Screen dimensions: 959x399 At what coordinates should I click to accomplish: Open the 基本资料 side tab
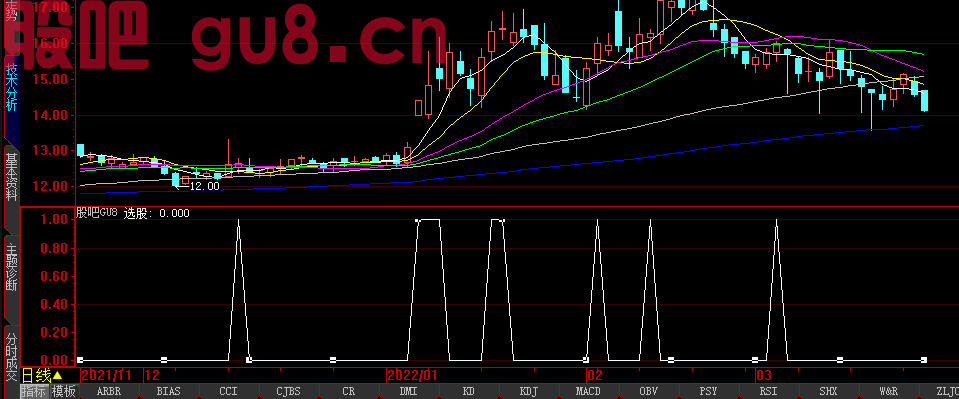click(12, 178)
